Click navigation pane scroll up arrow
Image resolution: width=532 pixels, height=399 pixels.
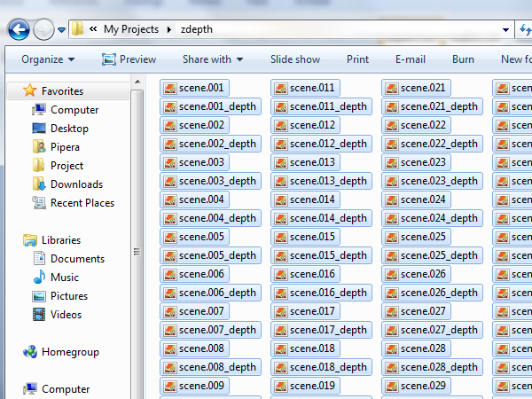click(137, 82)
